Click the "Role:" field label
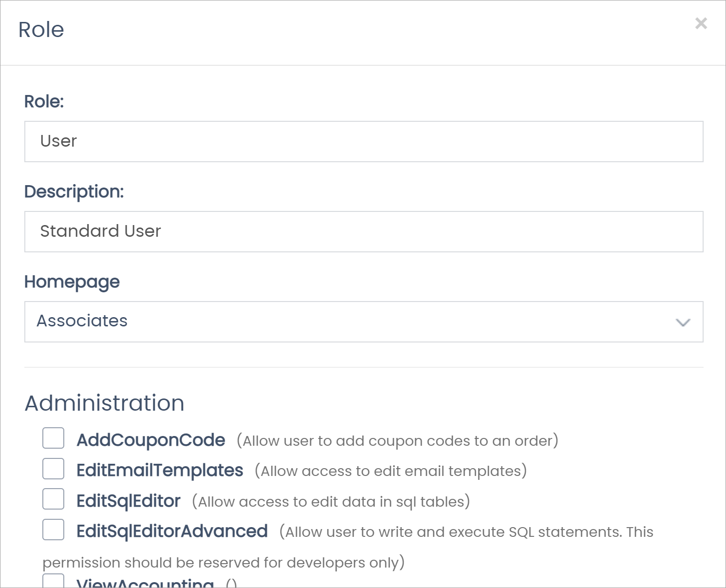Image resolution: width=726 pixels, height=588 pixels. [x=44, y=101]
